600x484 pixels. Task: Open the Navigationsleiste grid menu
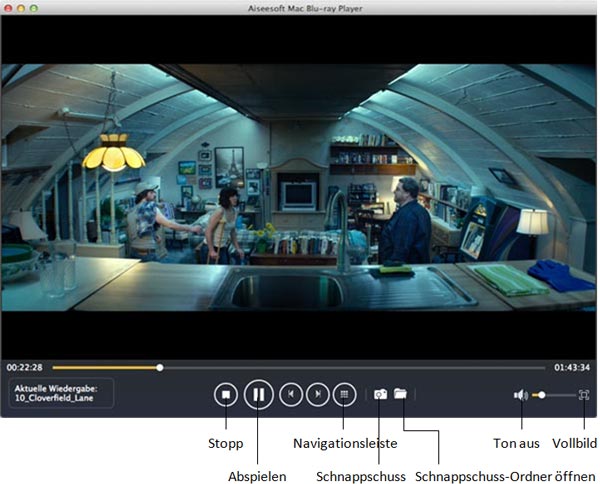[344, 394]
